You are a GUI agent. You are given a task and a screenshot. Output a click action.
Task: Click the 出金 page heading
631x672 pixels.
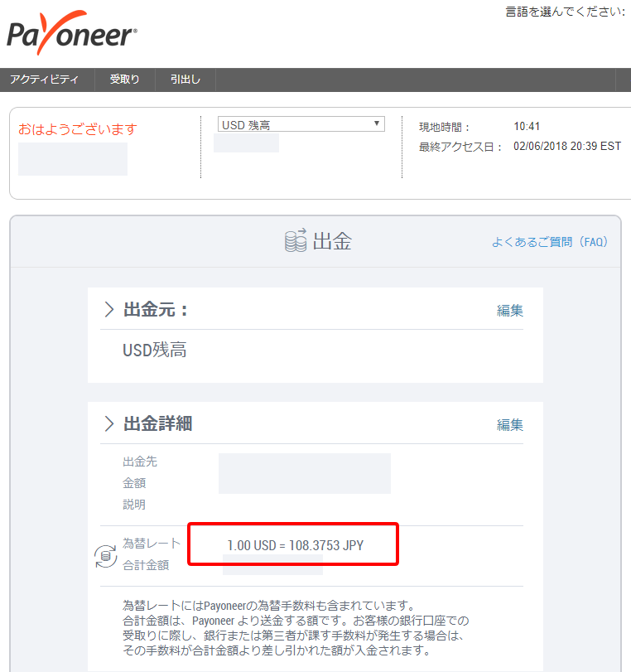pyautogui.click(x=332, y=240)
